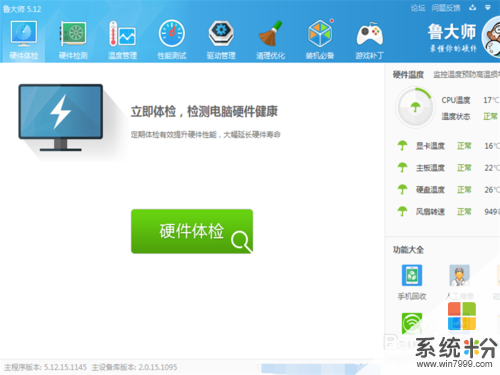Image resolution: width=500 pixels, height=375 pixels.
Task: Open the green WiFi icon in 功能大全
Action: [412, 323]
